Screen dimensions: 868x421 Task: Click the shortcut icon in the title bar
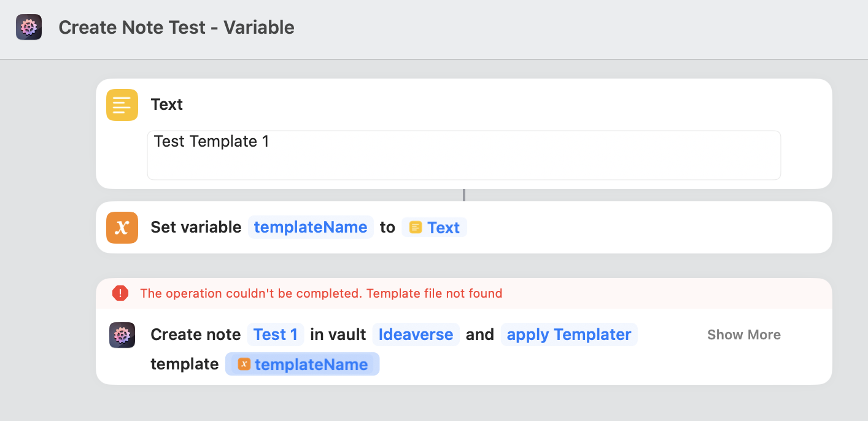tap(29, 28)
